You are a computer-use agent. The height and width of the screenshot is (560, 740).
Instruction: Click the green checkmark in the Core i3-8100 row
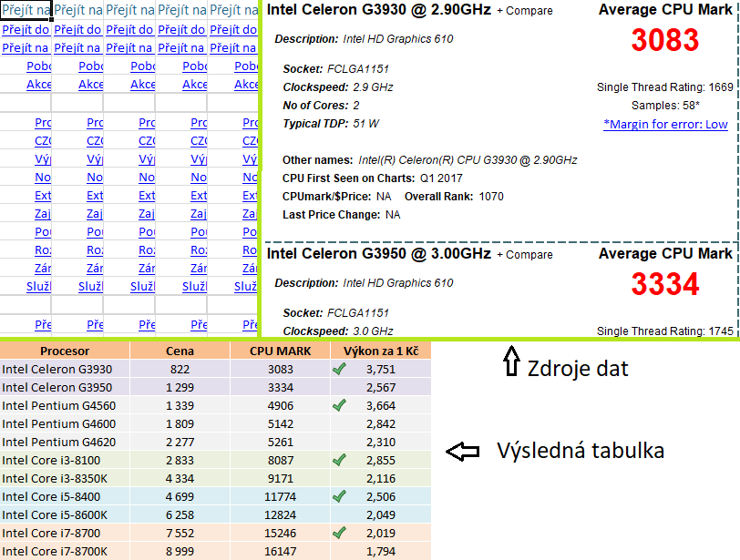tap(339, 460)
